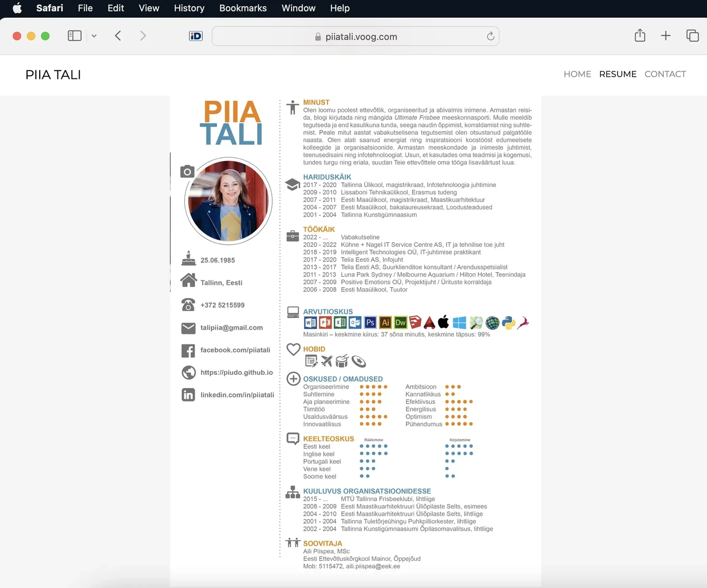Click the graduation cap icon by Hariduskäik

point(293,184)
